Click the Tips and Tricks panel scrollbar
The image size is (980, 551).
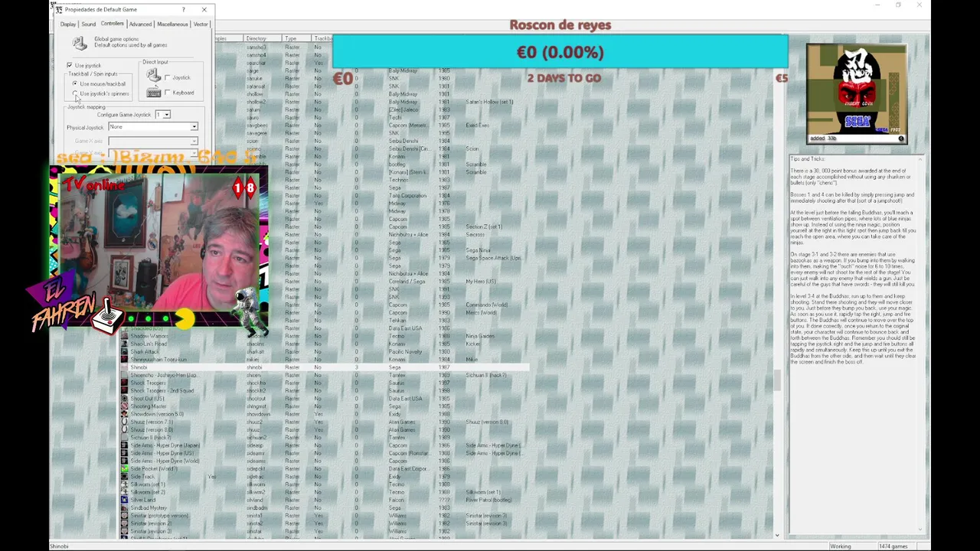[x=921, y=344]
